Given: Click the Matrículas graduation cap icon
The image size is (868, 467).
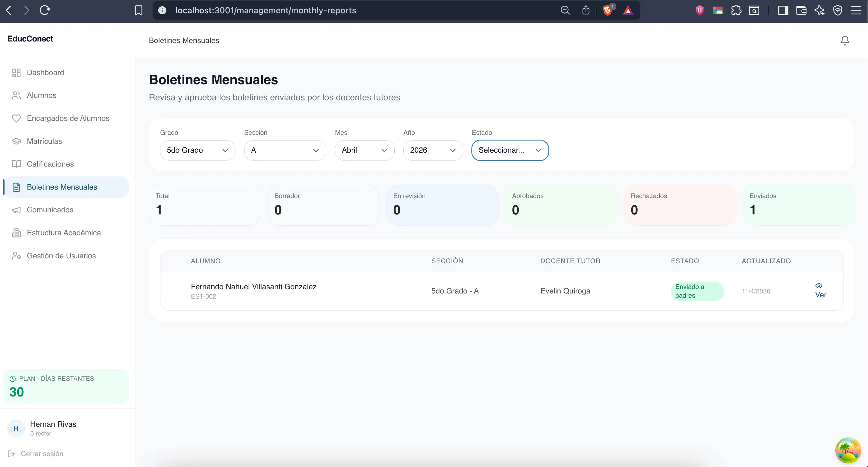Looking at the screenshot, I should 16,141.
